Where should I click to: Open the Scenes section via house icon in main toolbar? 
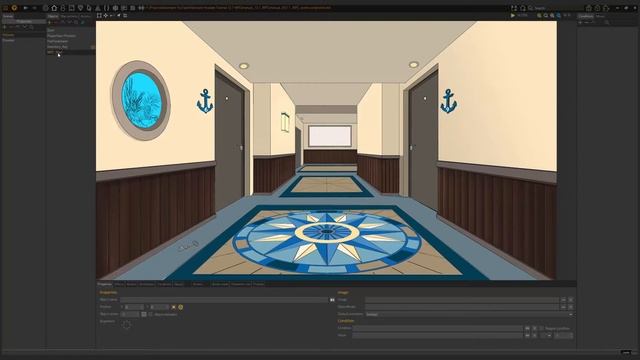point(54,8)
